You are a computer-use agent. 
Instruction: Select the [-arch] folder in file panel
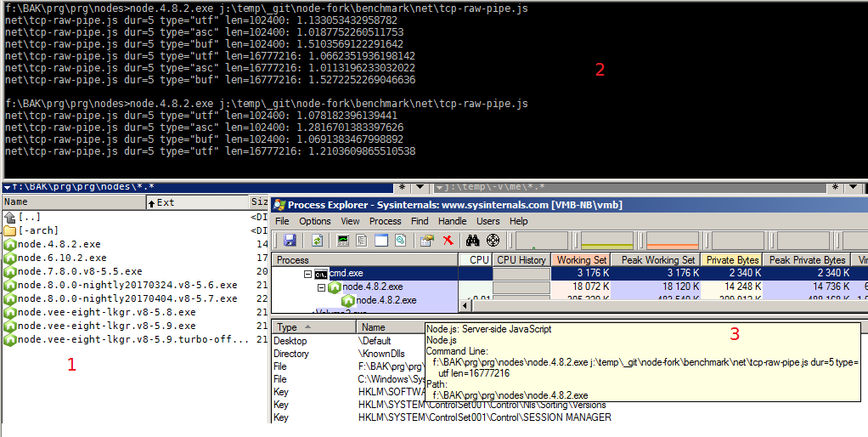[x=38, y=230]
